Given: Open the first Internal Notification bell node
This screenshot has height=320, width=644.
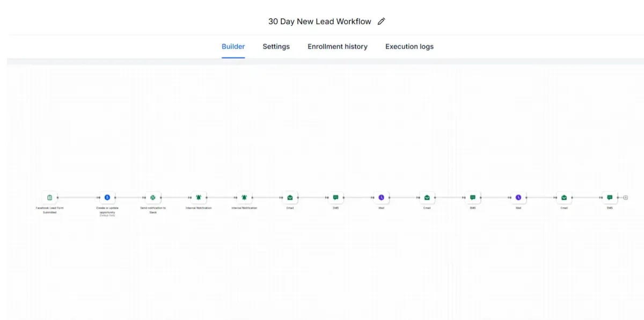Looking at the screenshot, I should [199, 198].
